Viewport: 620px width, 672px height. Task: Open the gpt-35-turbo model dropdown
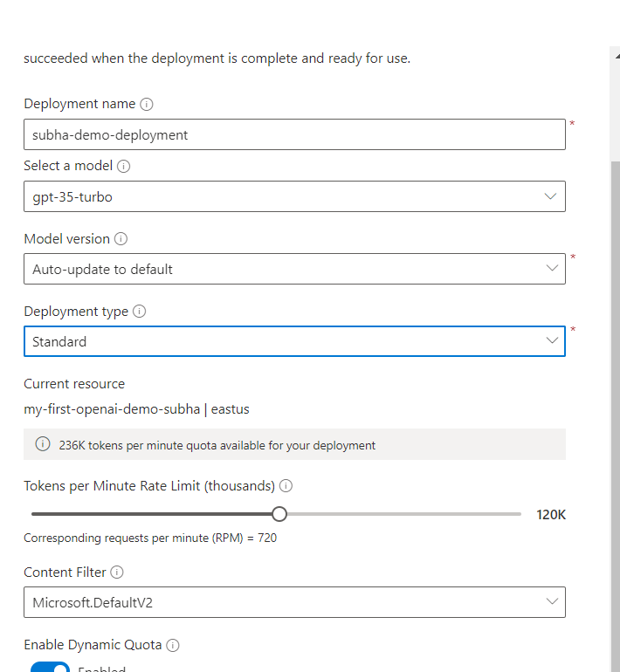[x=294, y=196]
